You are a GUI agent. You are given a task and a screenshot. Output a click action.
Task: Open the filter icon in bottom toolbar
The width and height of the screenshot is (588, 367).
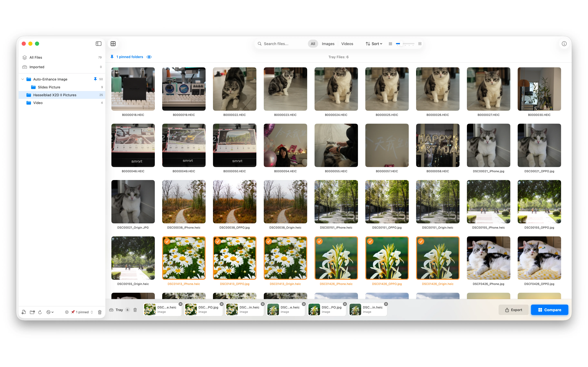[x=67, y=312]
